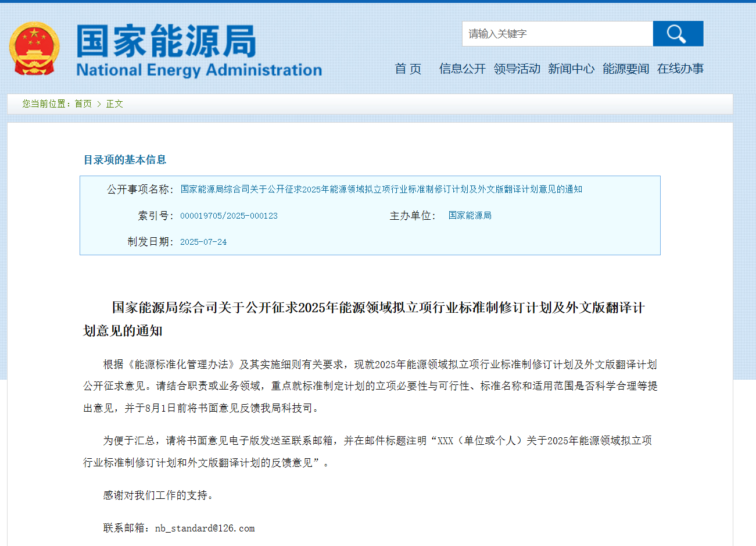Open the 新闻中心 menu item

pos(571,69)
